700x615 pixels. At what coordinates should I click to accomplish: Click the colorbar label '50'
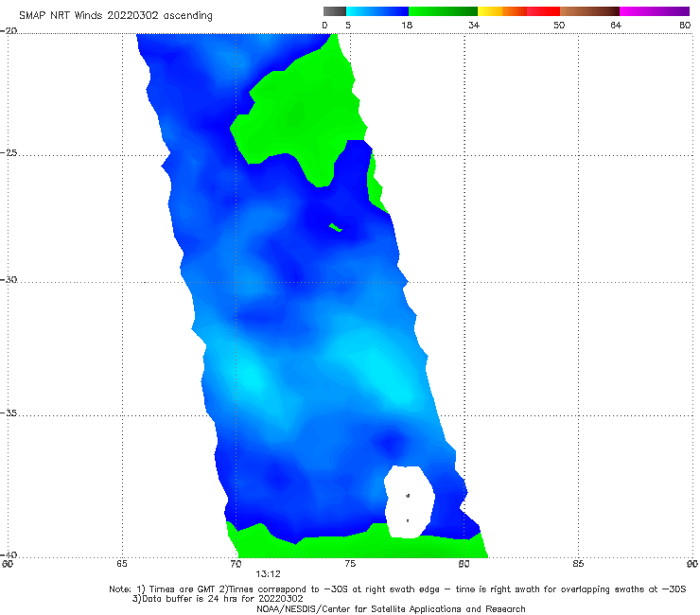click(x=559, y=25)
